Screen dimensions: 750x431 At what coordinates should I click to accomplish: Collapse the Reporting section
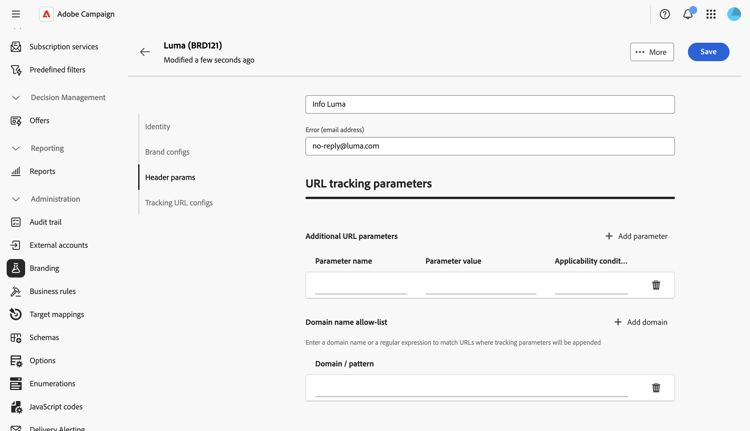[x=16, y=148]
